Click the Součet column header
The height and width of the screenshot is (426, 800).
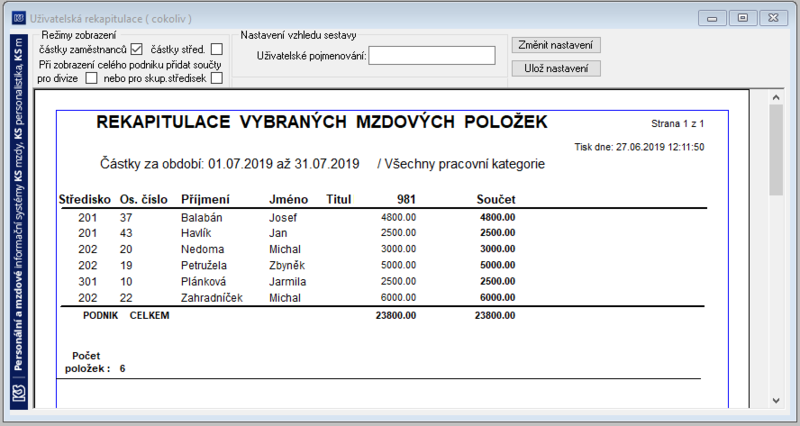(x=496, y=199)
